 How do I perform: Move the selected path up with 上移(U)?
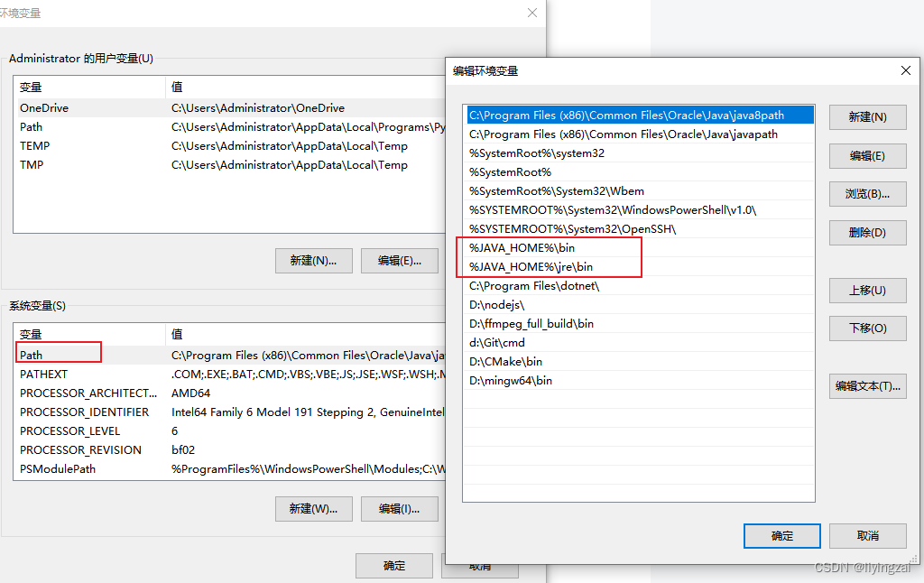[x=866, y=290]
